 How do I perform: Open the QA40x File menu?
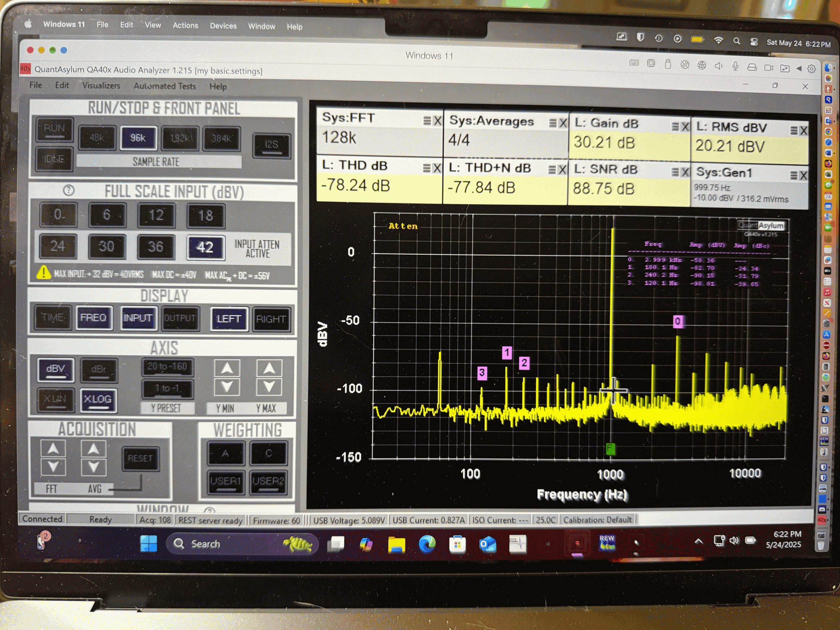[36, 85]
